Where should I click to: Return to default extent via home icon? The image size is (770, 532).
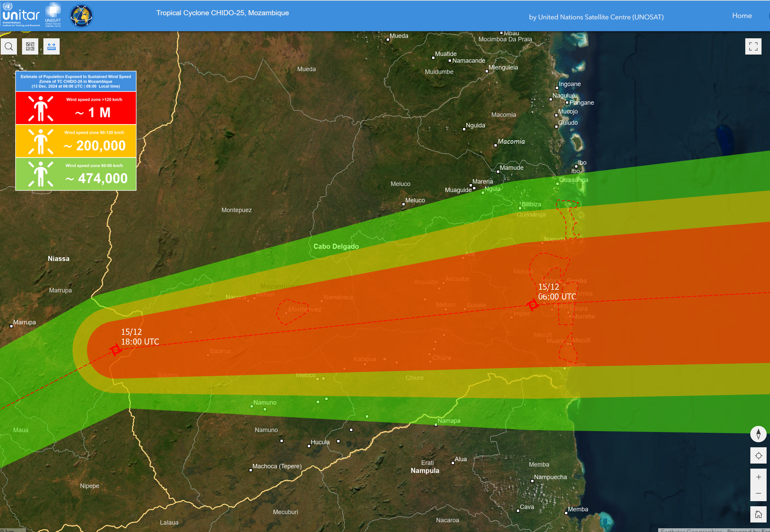click(x=758, y=514)
